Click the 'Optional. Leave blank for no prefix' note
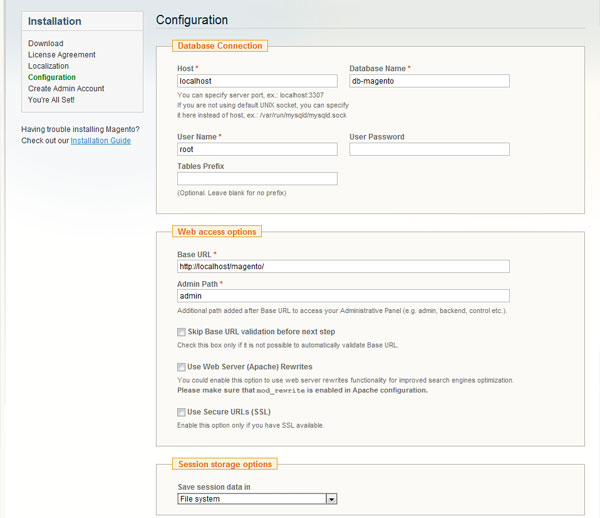The image size is (600, 518). [x=232, y=193]
